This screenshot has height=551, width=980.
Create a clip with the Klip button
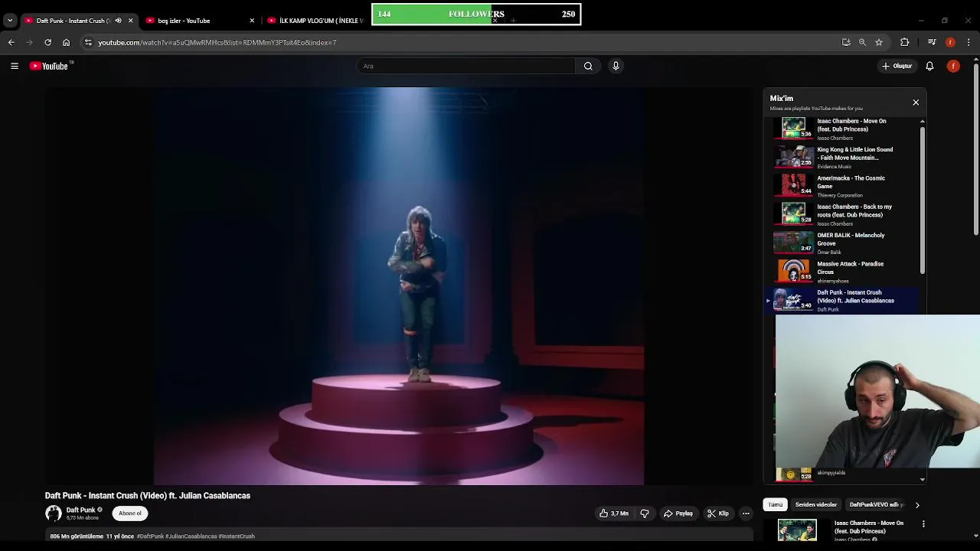(718, 514)
